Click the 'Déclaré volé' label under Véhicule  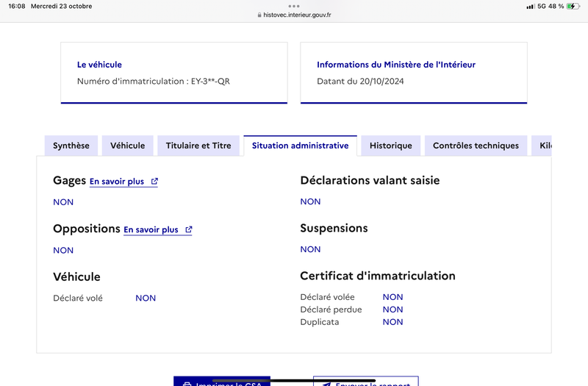[x=78, y=299]
